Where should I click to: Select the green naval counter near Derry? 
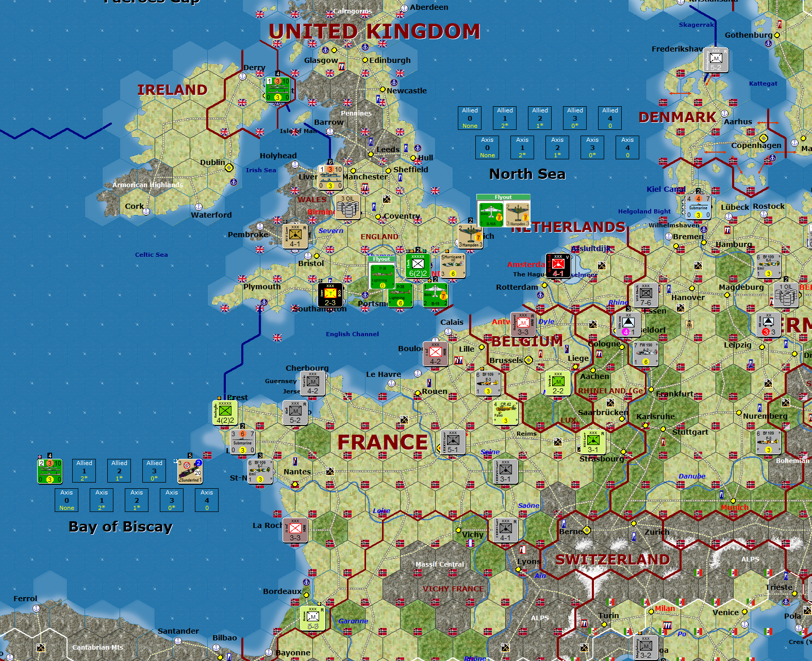(x=278, y=89)
